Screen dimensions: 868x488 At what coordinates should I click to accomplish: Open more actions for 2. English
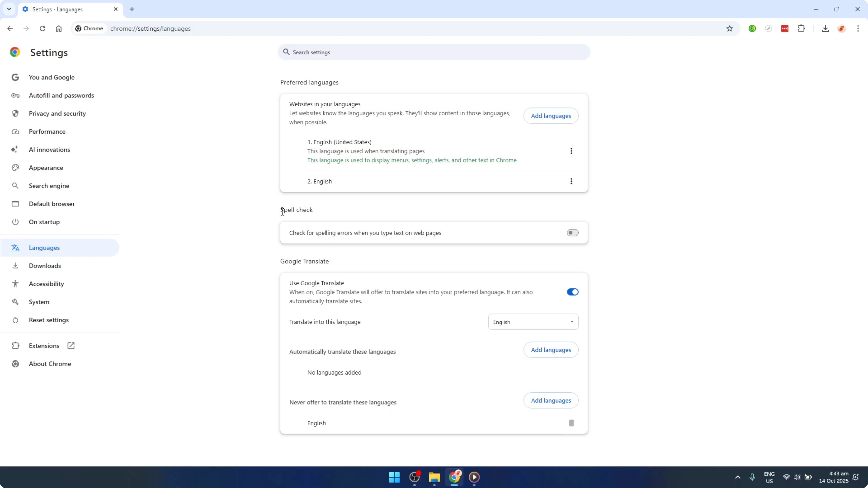coord(571,181)
